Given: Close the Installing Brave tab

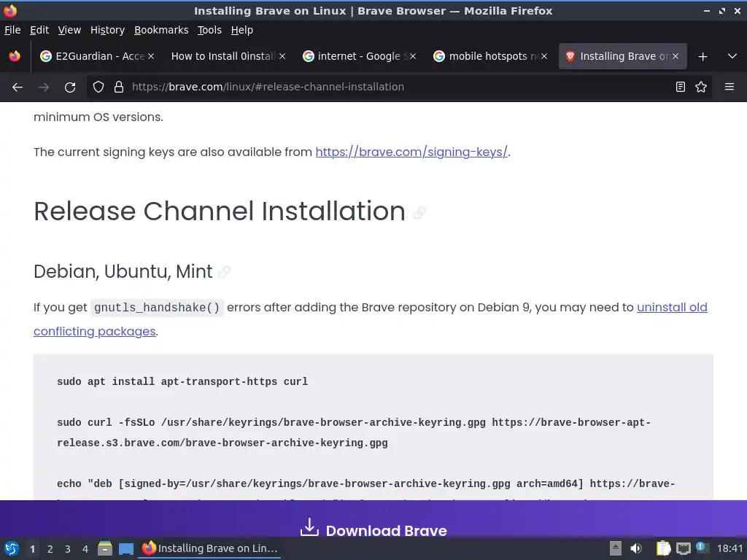Looking at the screenshot, I should [x=675, y=56].
